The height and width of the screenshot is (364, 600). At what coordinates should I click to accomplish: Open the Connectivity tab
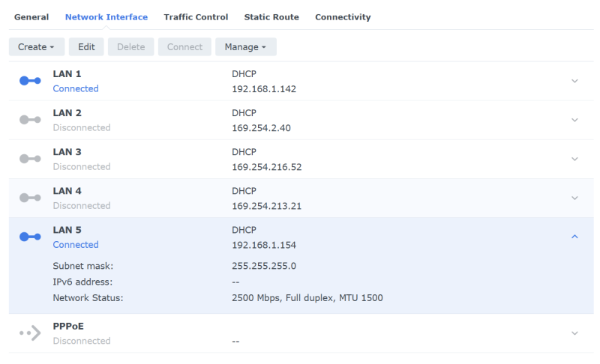[343, 17]
